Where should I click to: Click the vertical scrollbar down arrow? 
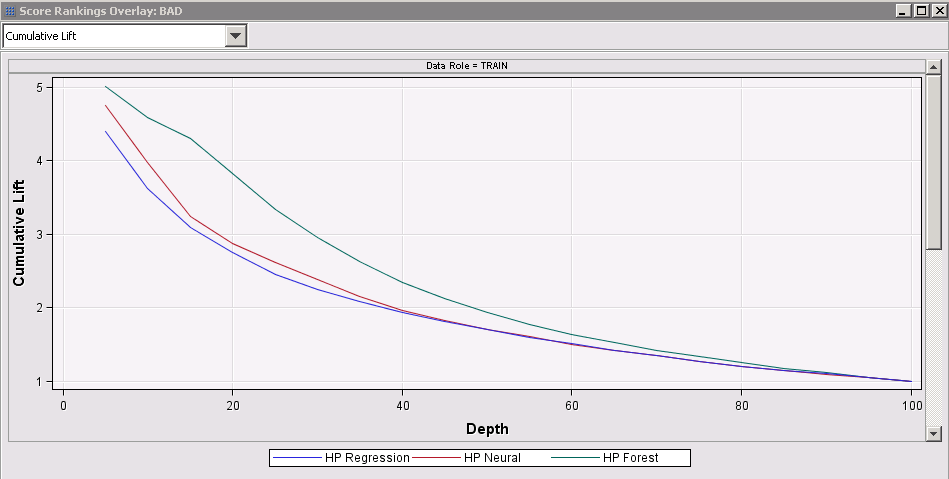[x=933, y=433]
